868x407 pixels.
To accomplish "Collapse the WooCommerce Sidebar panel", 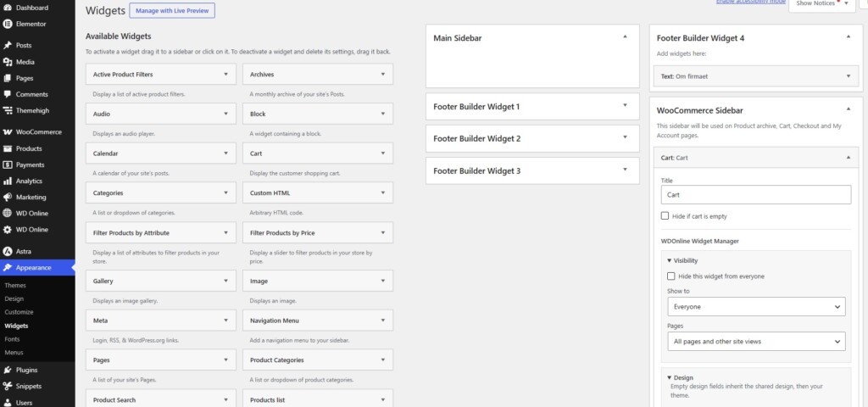I will click(849, 109).
